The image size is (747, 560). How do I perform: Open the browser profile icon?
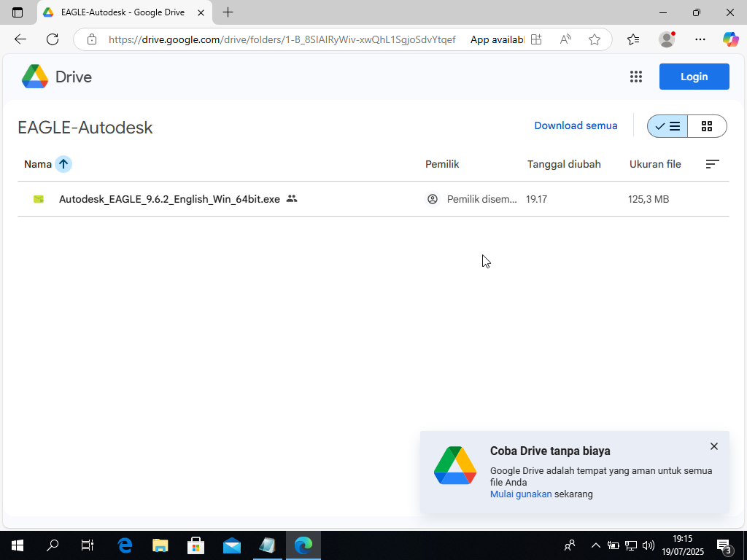coord(666,39)
